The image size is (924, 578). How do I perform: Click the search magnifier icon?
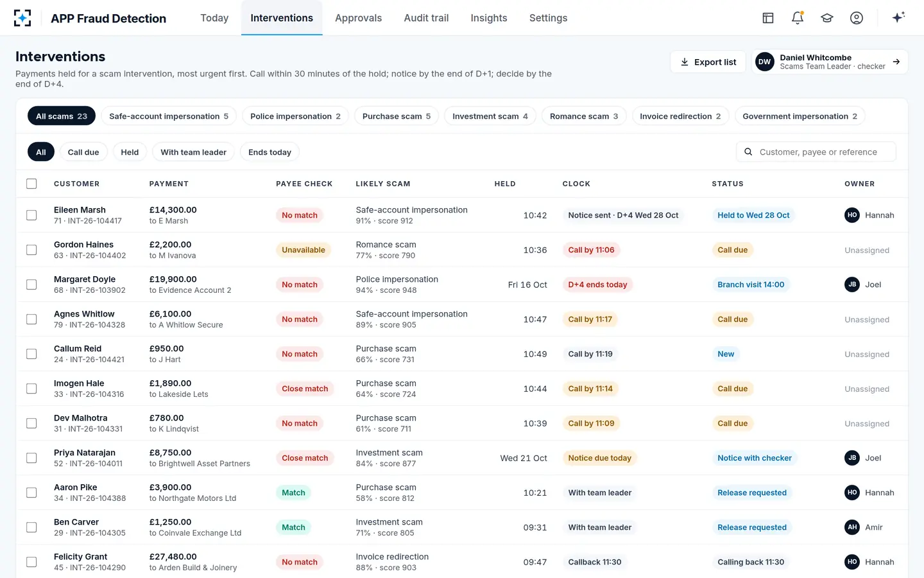point(748,152)
